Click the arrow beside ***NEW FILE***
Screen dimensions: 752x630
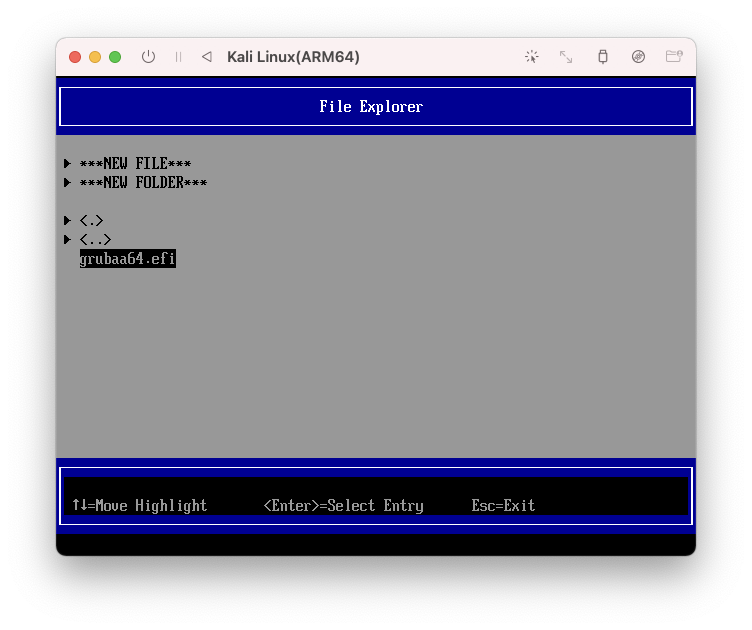point(67,163)
